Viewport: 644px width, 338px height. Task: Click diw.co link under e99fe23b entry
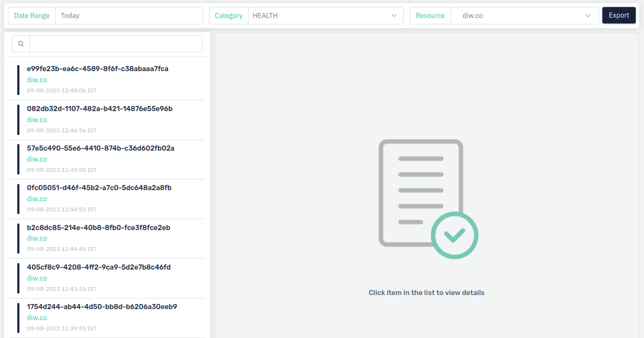37,80
